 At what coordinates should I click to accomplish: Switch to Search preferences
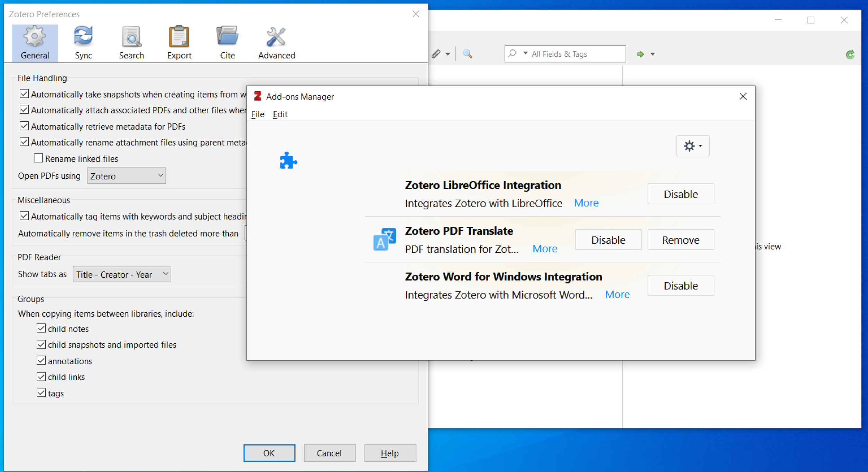[x=131, y=41]
